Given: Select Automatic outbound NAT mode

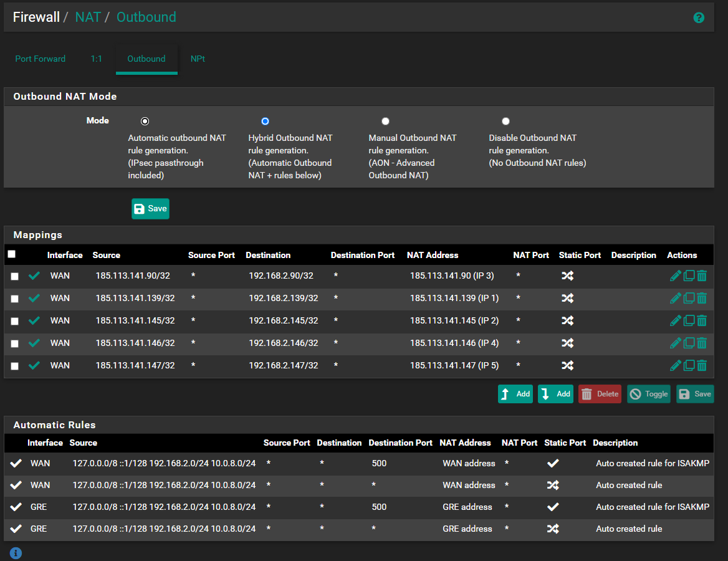Looking at the screenshot, I should (x=145, y=122).
